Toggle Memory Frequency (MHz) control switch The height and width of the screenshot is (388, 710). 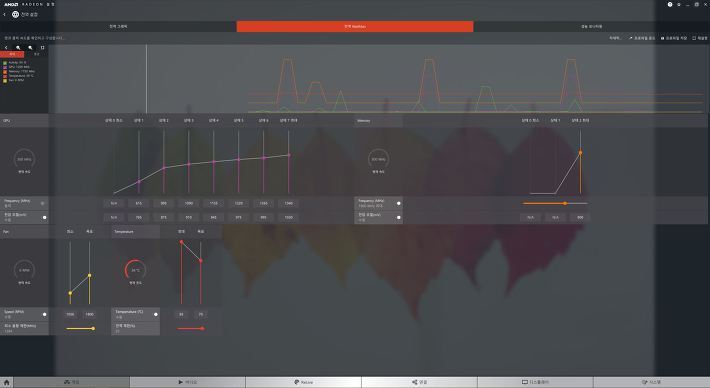398,203
